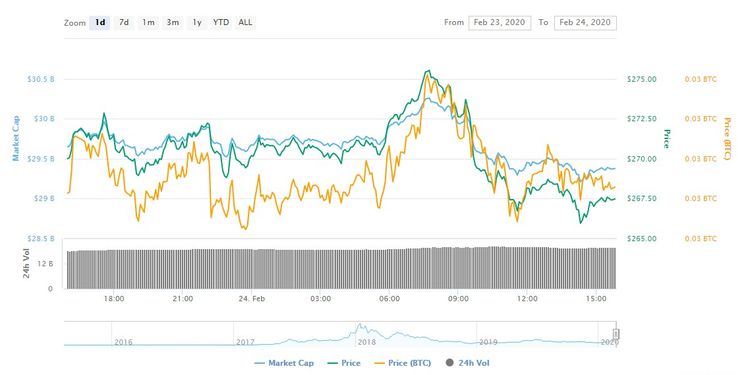Choose the YTD zoom option
The image size is (750, 375).
click(x=221, y=22)
